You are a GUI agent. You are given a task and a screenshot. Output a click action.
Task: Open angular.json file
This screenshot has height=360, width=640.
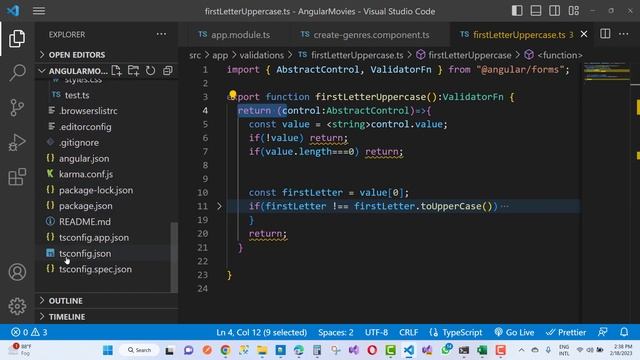(84, 158)
